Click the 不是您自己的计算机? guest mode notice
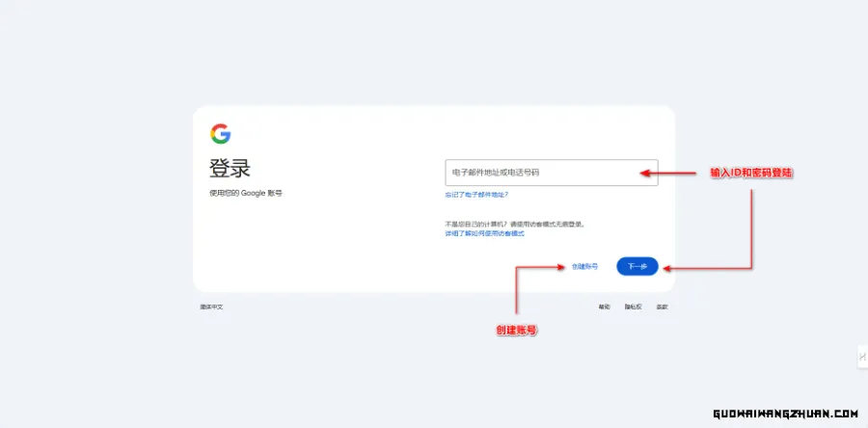The height and width of the screenshot is (428, 868). coord(515,225)
